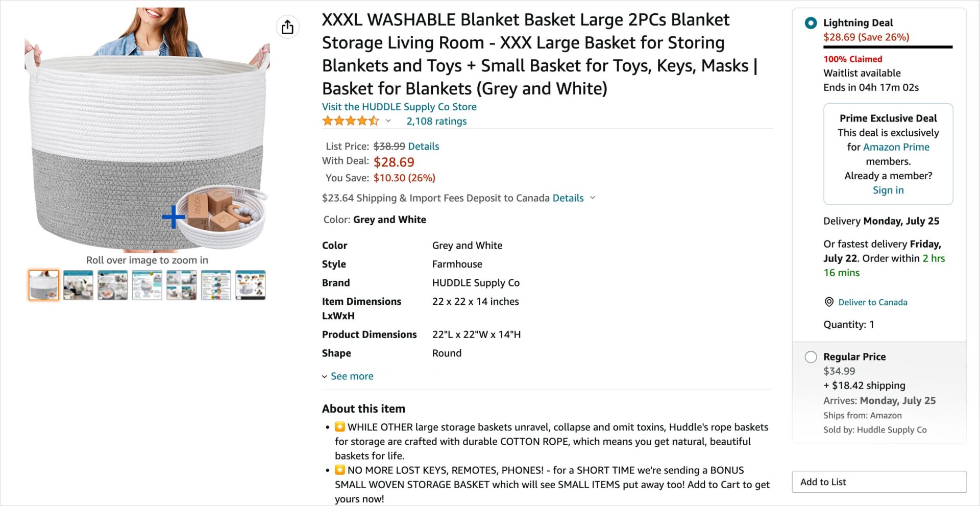This screenshot has height=506, width=980.
Task: Select the Regular Price option
Action: point(810,357)
